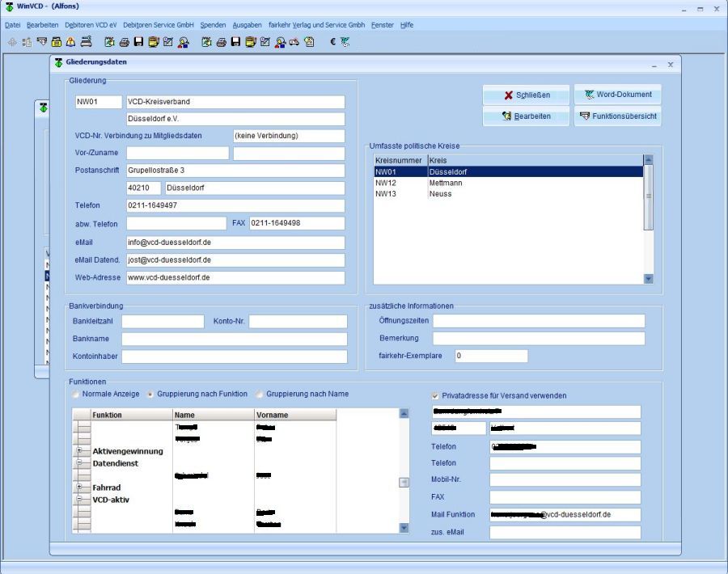Image resolution: width=728 pixels, height=574 pixels.
Task: Click the left-hand people-with-shapes toolbar icon
Action: pyautogui.click(x=184, y=42)
